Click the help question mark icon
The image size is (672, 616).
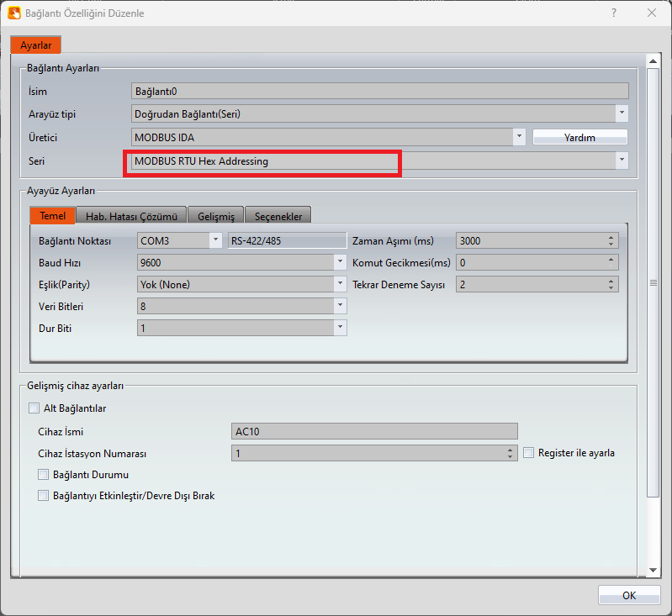(615, 13)
